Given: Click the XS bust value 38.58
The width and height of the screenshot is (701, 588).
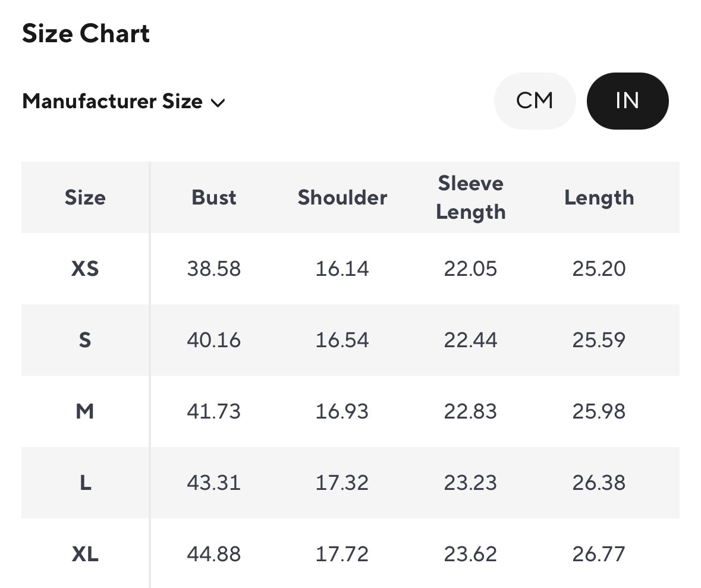Looking at the screenshot, I should point(213,269).
